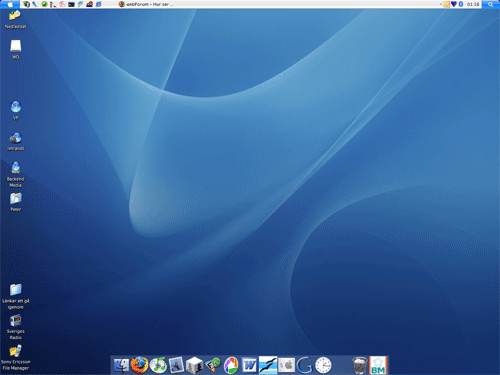
Task: Click the red-and-blue quick-launch icon
Action: click(x=89, y=4)
